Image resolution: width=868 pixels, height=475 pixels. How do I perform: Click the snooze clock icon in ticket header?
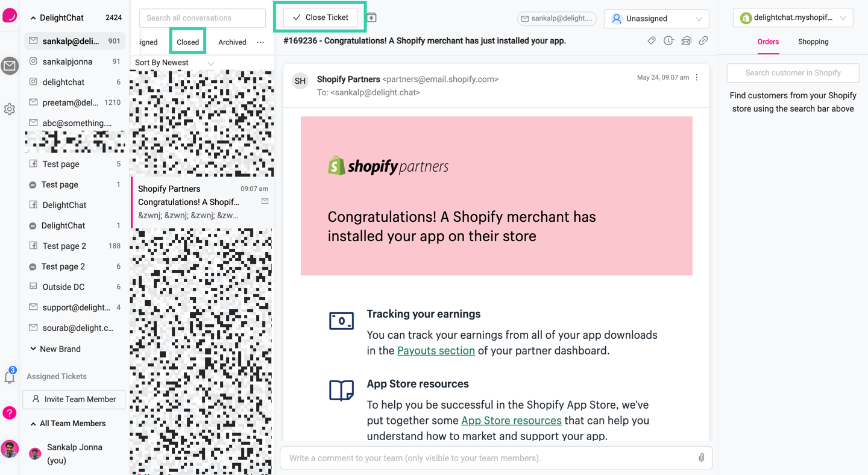coord(668,41)
